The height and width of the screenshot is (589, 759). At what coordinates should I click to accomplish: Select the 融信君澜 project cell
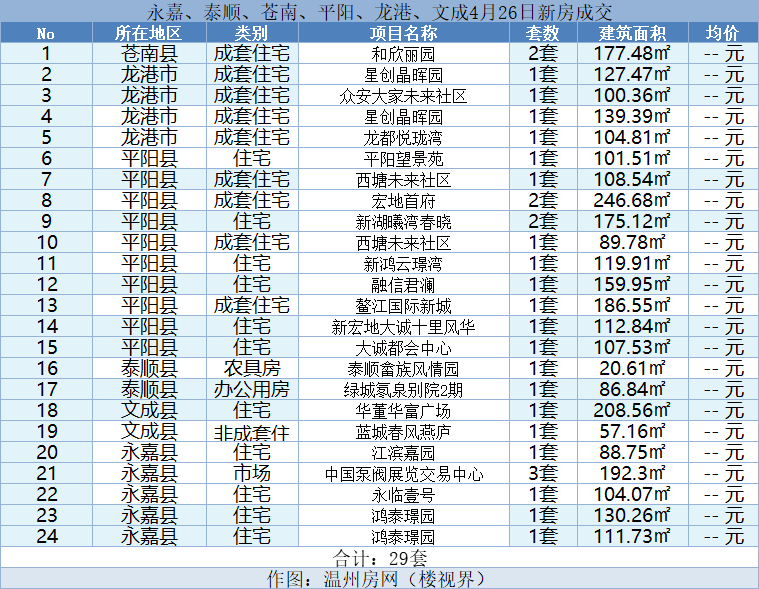[403, 285]
